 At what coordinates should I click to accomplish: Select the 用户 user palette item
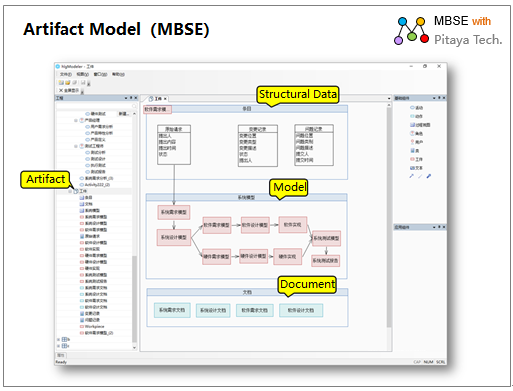click(x=416, y=142)
